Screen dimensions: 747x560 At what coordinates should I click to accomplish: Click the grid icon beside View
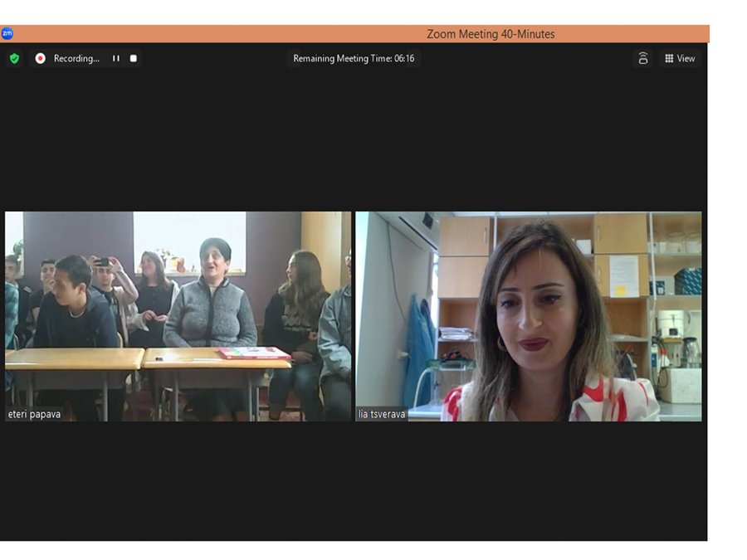(x=669, y=59)
